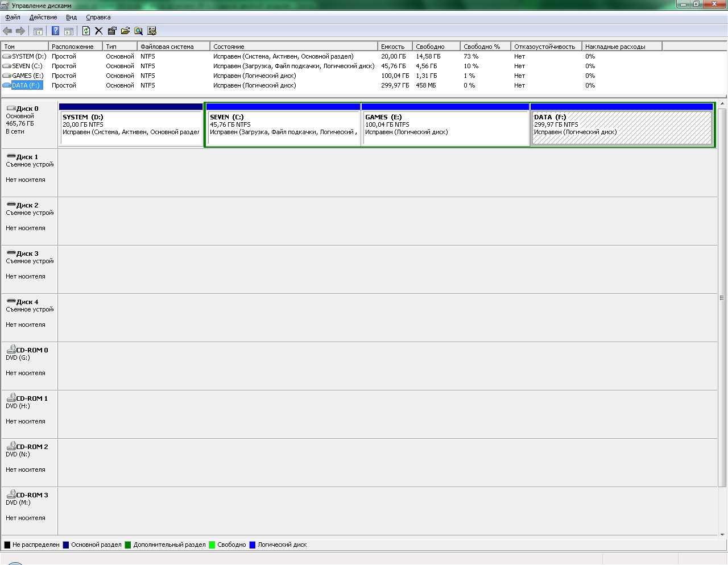This screenshot has width=728, height=565.
Task: Sort by the Том column header
Action: click(x=24, y=47)
